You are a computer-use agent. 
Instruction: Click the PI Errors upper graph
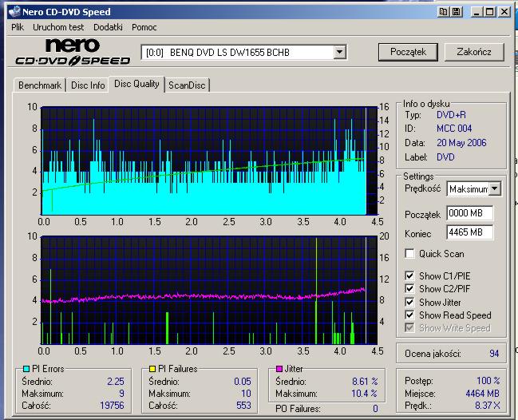[x=209, y=160]
